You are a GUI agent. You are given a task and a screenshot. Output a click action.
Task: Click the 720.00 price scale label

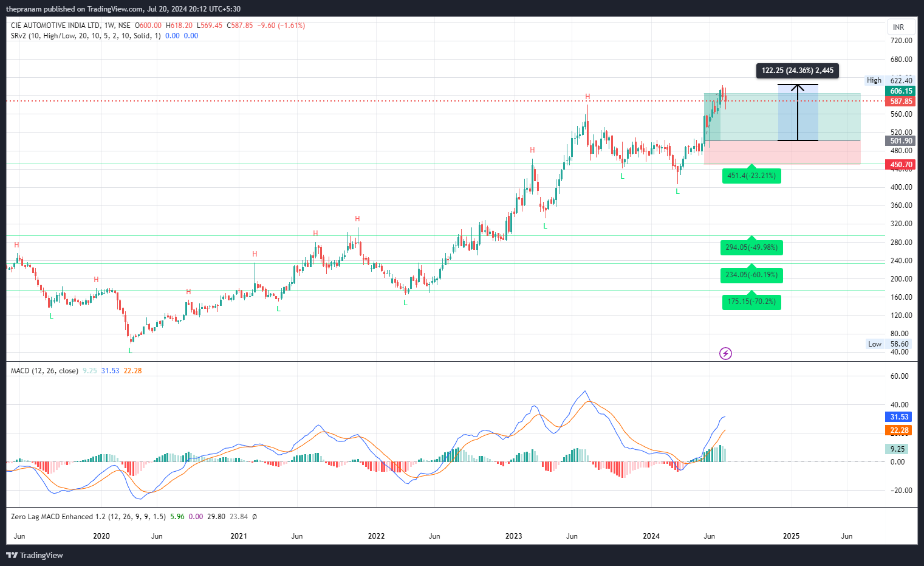point(901,41)
